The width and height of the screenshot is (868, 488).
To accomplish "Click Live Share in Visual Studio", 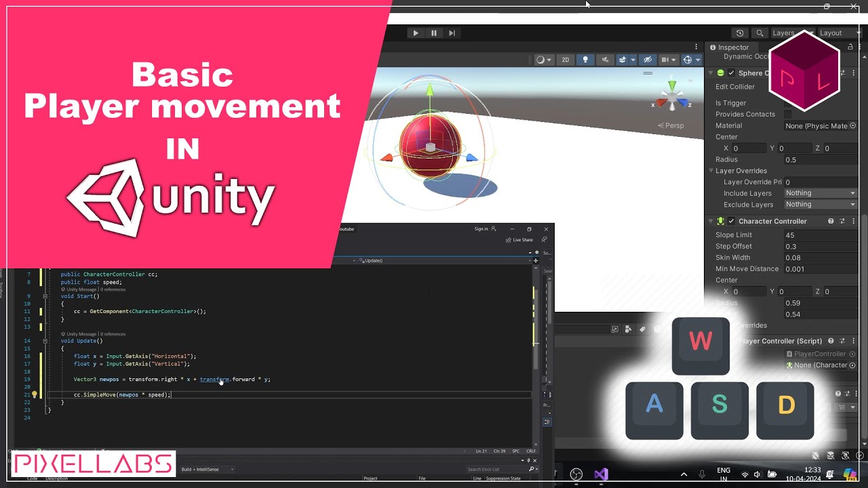I will (519, 240).
